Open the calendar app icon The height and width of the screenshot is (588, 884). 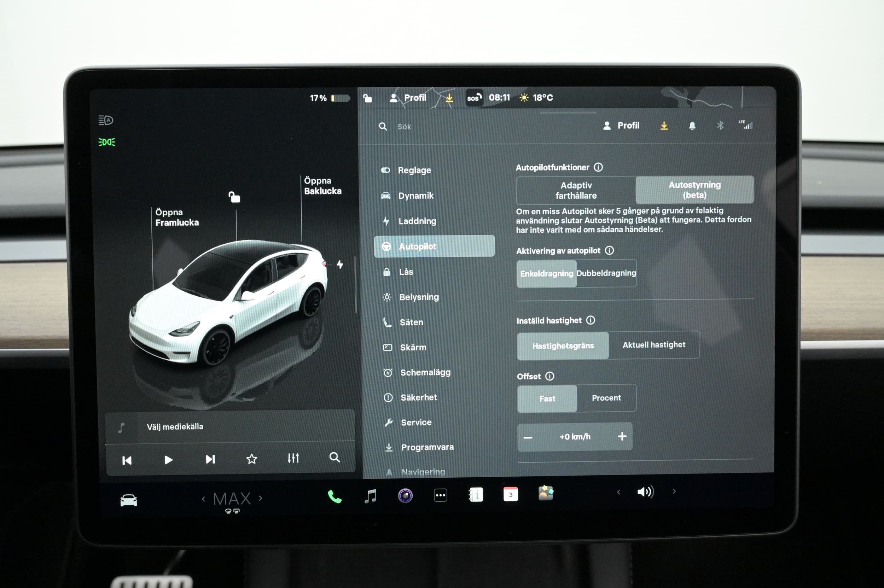[x=511, y=494]
